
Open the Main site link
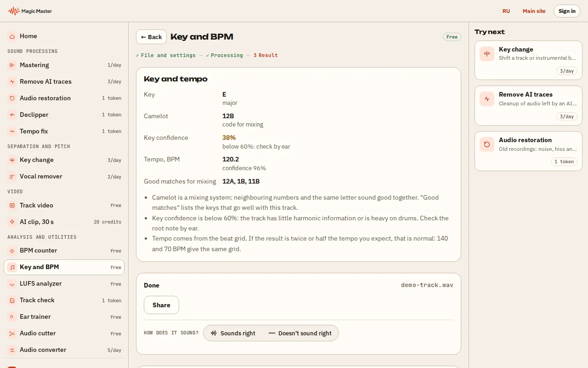coord(534,11)
